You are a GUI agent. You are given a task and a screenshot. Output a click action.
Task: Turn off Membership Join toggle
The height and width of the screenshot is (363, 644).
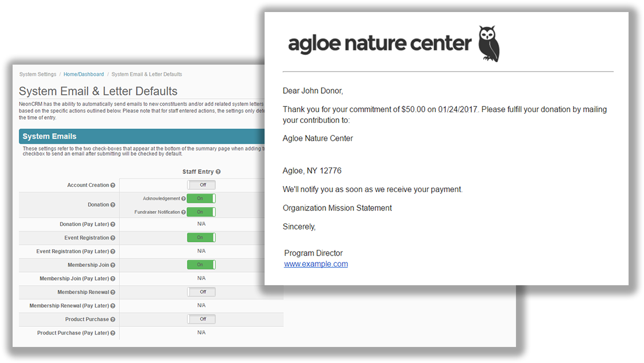click(201, 265)
